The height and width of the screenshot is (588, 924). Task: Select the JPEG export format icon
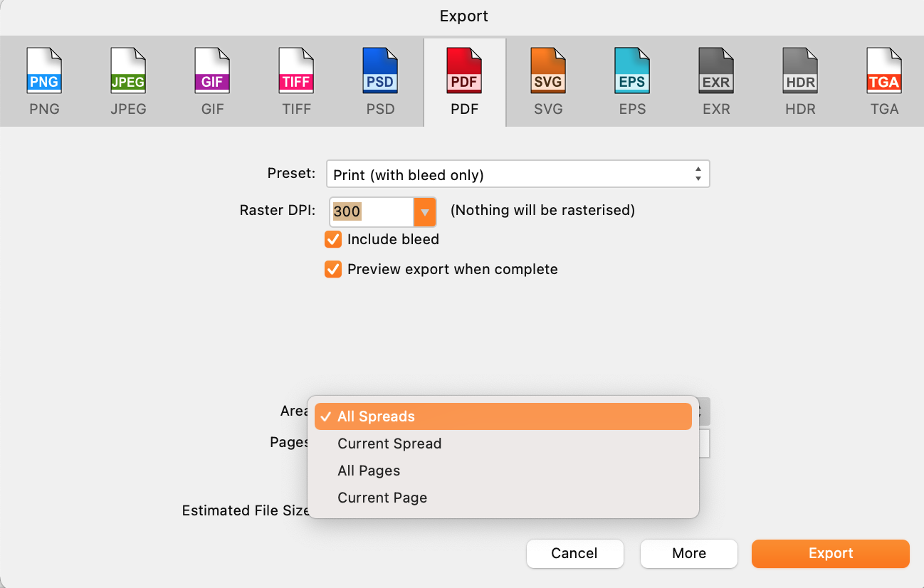(x=128, y=80)
